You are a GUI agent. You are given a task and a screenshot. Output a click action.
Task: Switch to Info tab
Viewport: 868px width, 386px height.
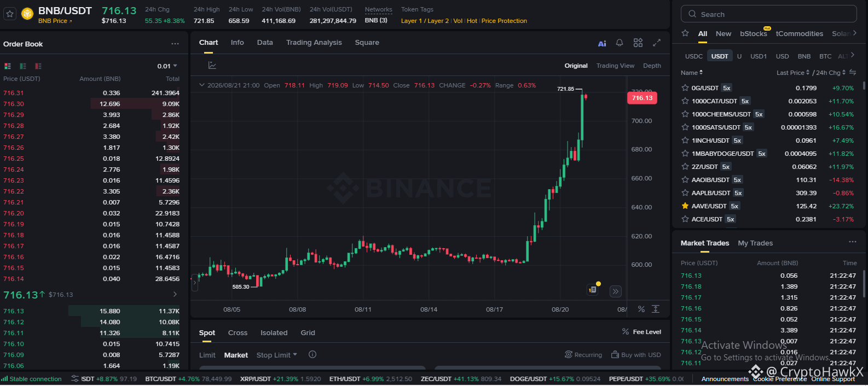237,43
